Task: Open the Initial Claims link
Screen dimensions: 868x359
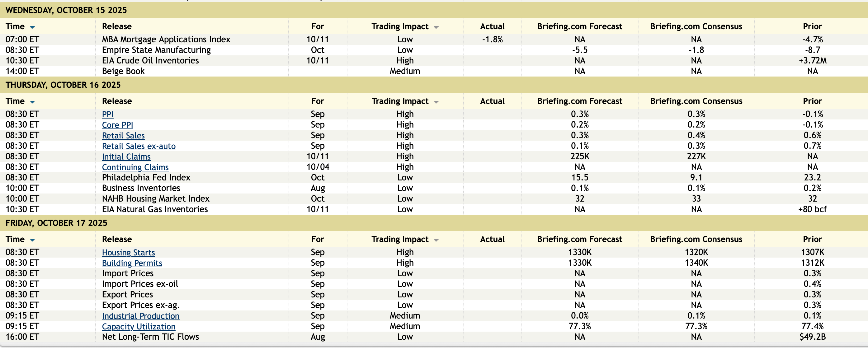Action: (126, 156)
